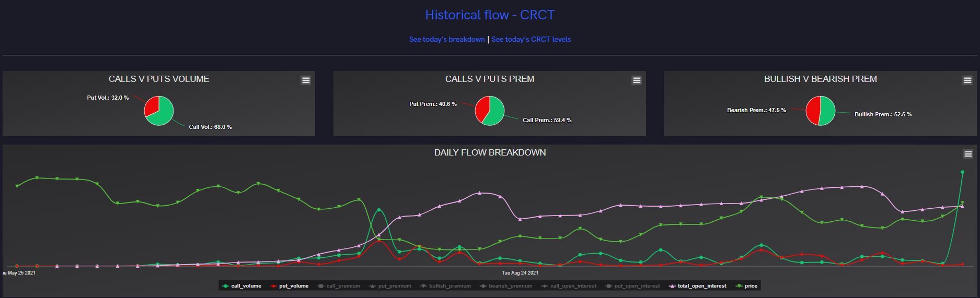This screenshot has width=980, height=298.
Task: Select the call_volume spike point at far right
Action: click(x=962, y=172)
